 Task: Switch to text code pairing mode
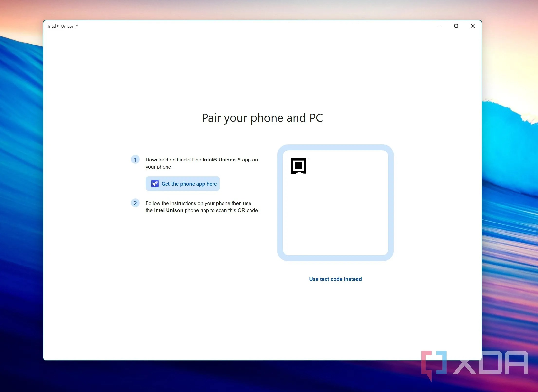pos(335,279)
